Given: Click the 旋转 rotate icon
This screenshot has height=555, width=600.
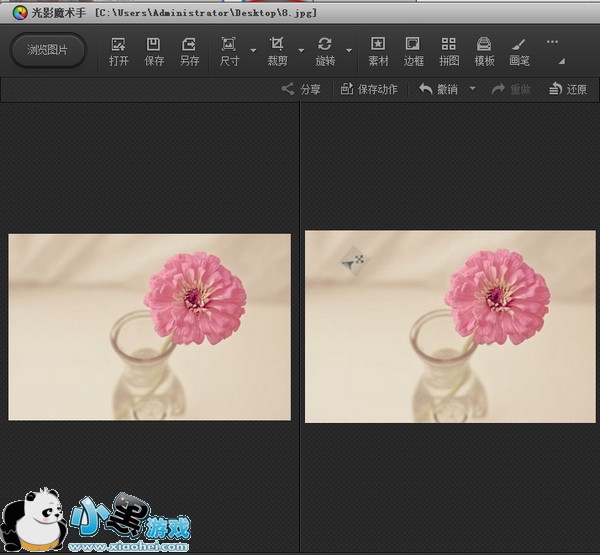Looking at the screenshot, I should (325, 51).
